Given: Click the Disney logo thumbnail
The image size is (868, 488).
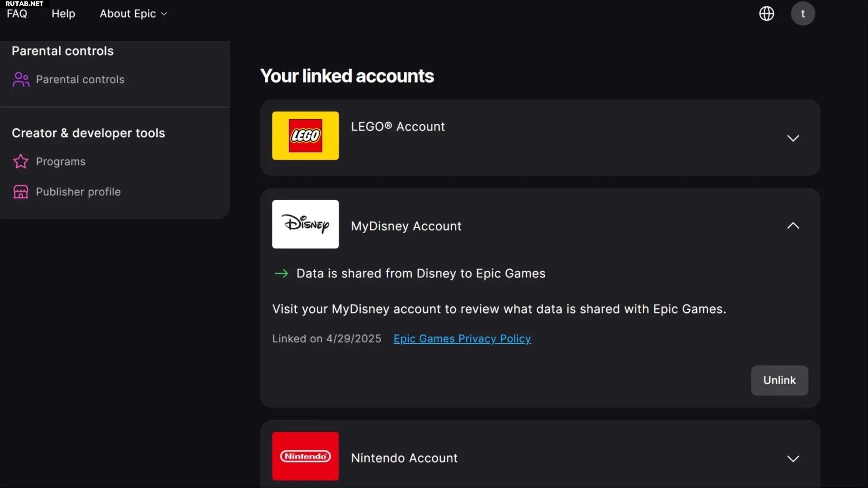Looking at the screenshot, I should point(305,224).
